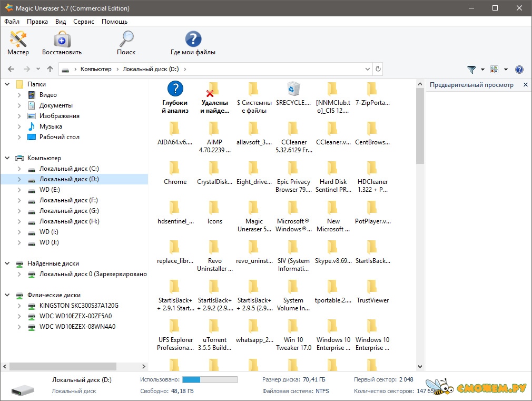Open the Win 10 Tweaker 17.0 folder
Image resolution: width=532 pixels, height=401 pixels.
(x=293, y=335)
